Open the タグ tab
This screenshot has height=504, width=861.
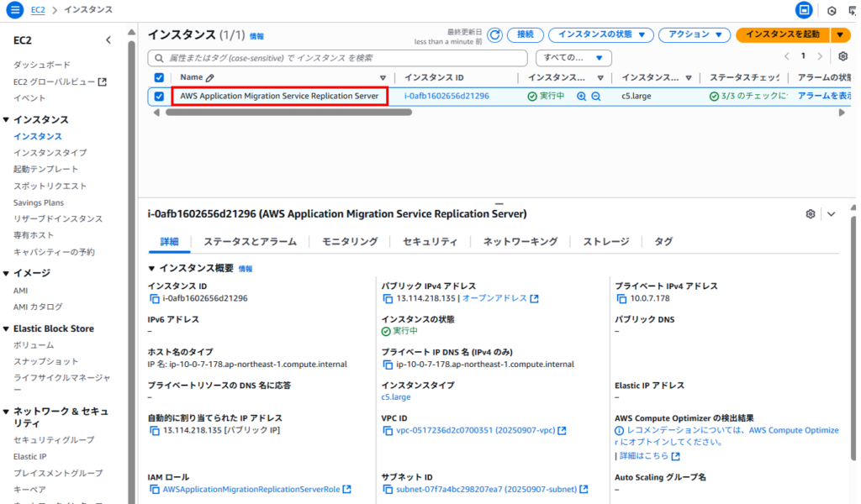tap(663, 242)
